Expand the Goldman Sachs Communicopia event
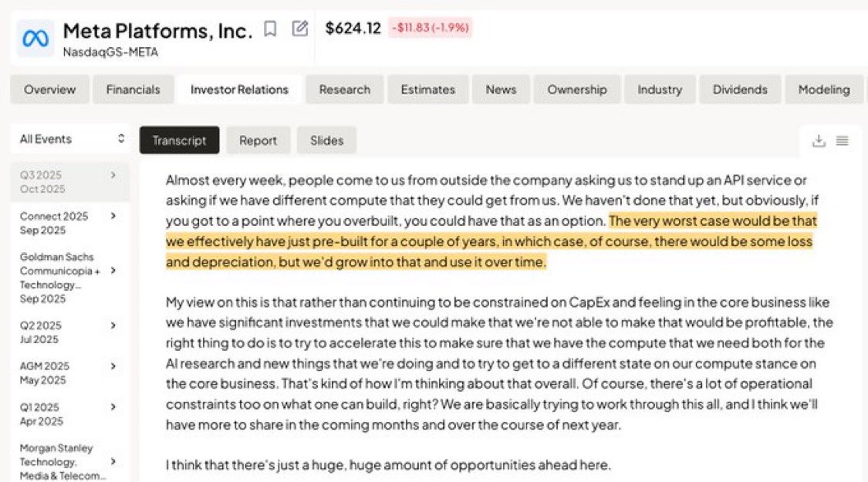This screenshot has height=482, width=868. click(113, 271)
